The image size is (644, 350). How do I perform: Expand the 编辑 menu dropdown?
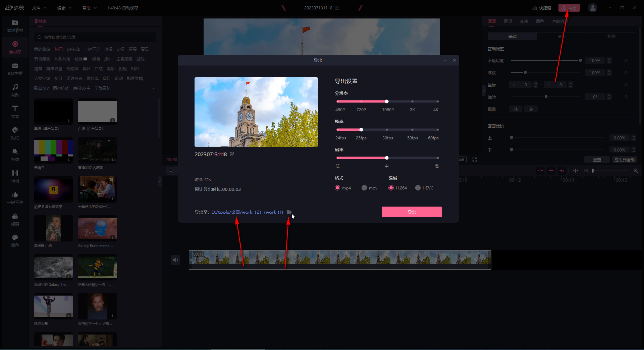point(64,8)
